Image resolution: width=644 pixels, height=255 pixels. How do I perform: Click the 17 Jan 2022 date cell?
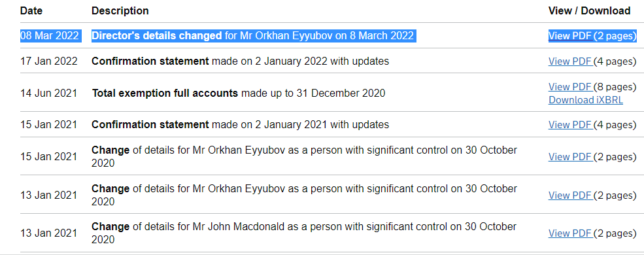pyautogui.click(x=49, y=61)
